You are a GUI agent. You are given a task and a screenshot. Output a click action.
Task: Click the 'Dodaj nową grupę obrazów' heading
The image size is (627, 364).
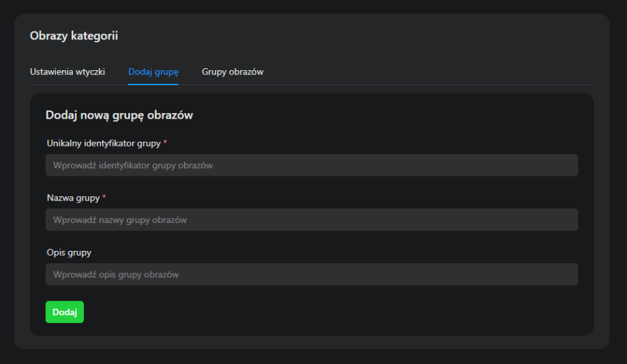click(x=119, y=115)
